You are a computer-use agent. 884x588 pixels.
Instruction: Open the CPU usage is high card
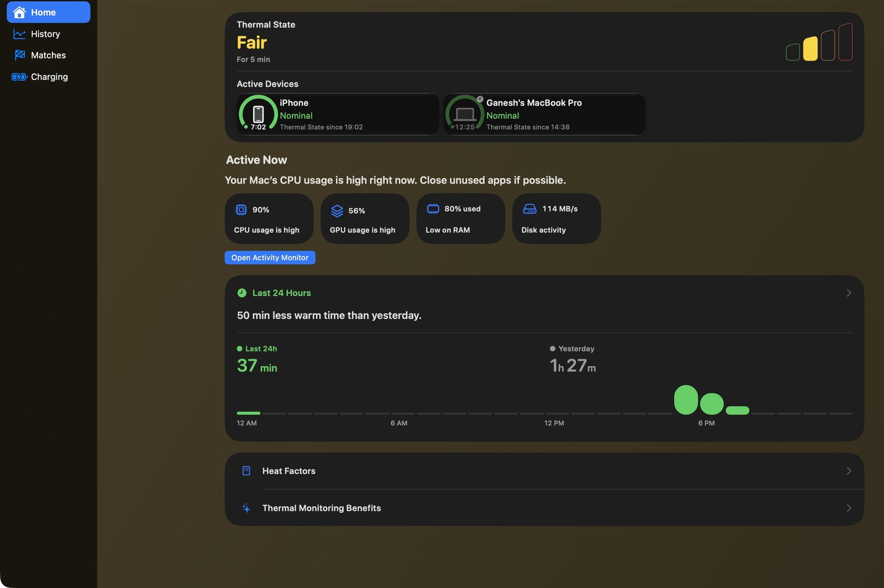(x=269, y=219)
